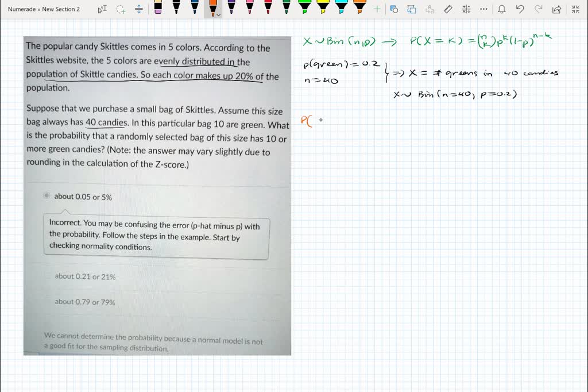
Task: Click the handwritten 'p(green)=0.2' note
Action: click(x=341, y=64)
